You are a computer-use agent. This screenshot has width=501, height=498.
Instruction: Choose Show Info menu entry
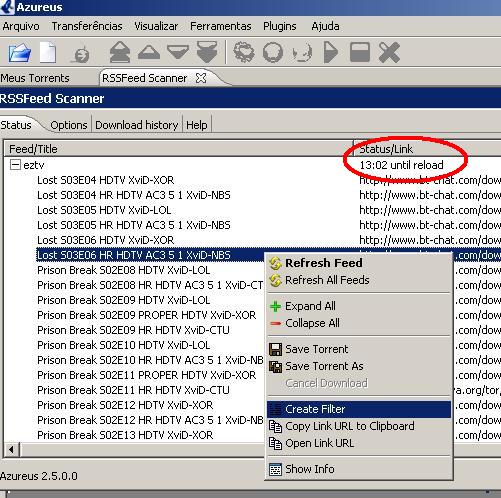pyautogui.click(x=359, y=469)
